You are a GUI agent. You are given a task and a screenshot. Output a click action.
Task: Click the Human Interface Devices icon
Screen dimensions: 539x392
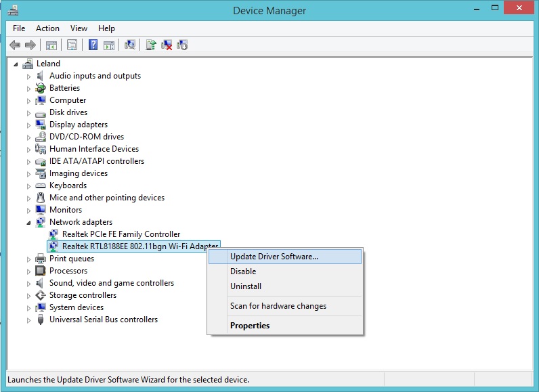click(x=40, y=149)
